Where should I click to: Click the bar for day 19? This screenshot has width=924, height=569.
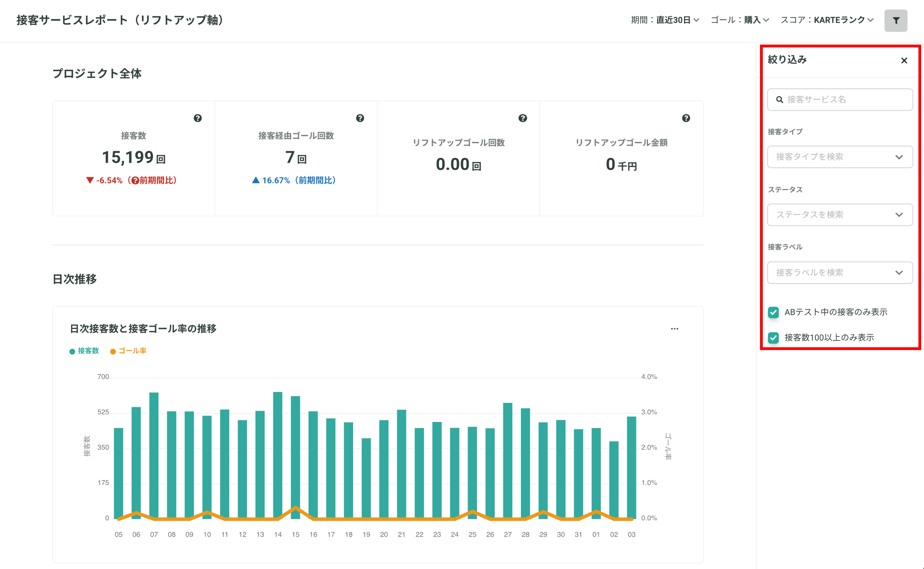[x=366, y=478]
